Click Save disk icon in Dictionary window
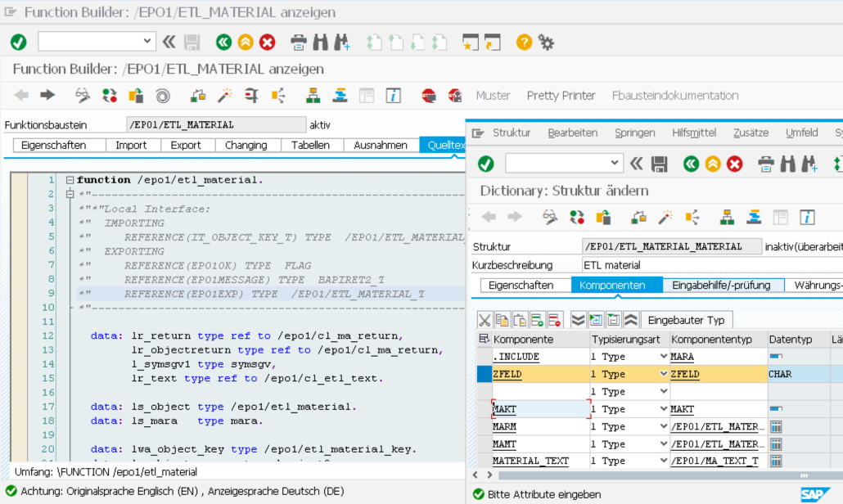Screen dimensions: 843x504 659,164
